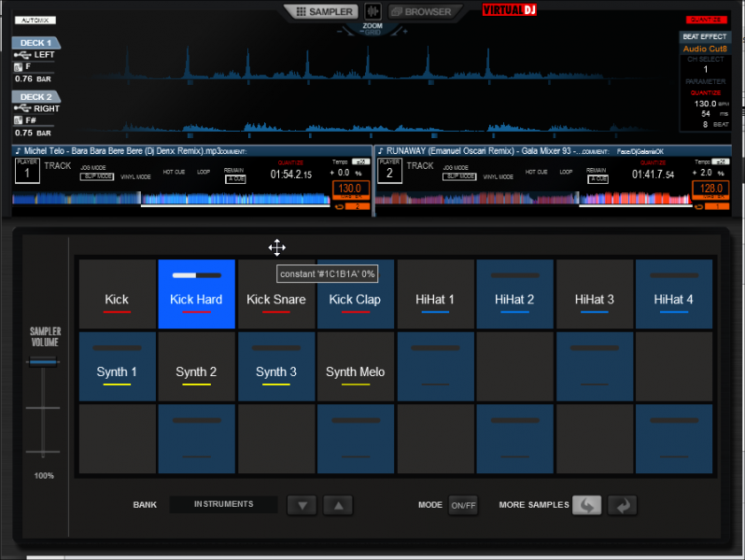Click Player 2 deck number box
The image size is (745, 560).
point(389,171)
